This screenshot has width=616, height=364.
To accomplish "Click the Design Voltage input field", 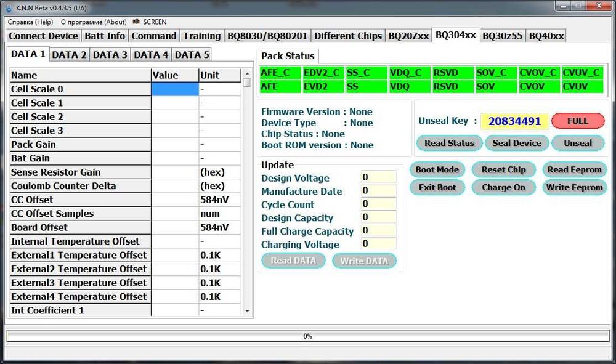I will [378, 177].
